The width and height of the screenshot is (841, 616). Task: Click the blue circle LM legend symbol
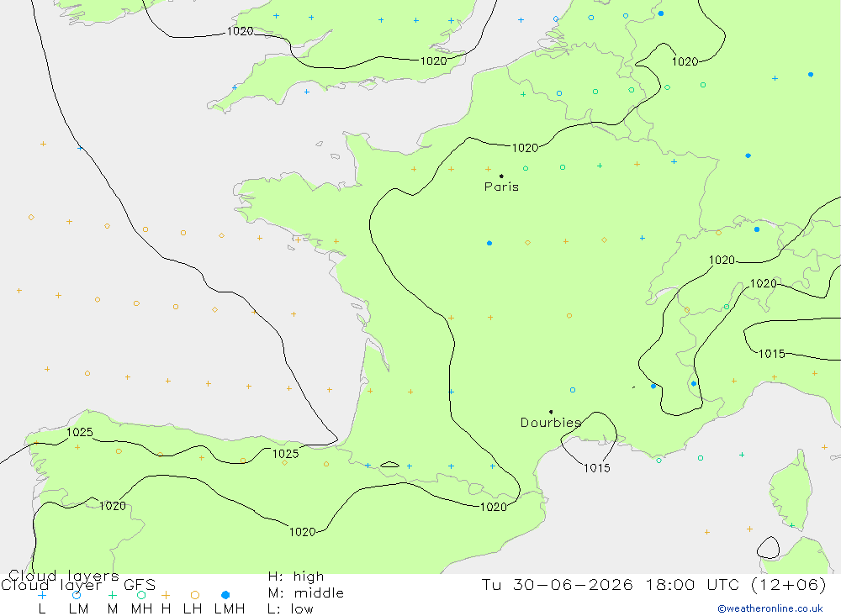77,595
